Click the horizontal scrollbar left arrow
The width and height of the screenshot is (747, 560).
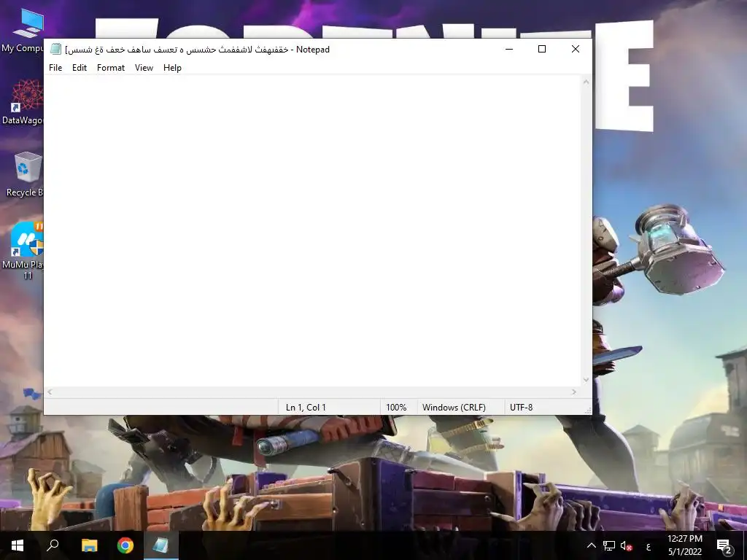pos(50,392)
